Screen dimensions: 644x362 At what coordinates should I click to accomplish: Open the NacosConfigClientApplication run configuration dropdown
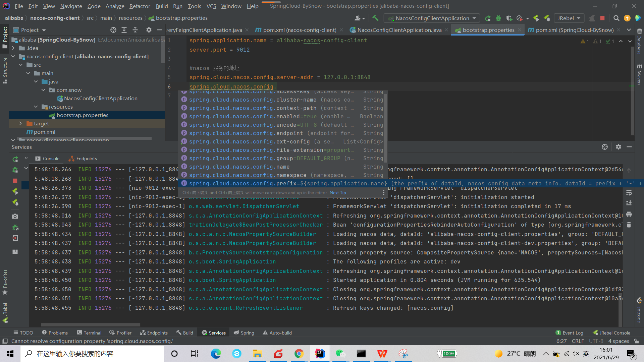click(432, 18)
